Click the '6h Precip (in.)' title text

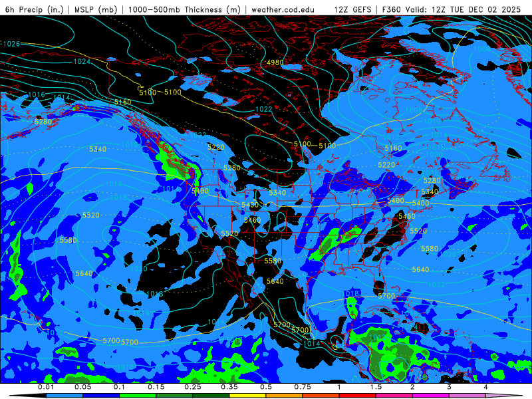pyautogui.click(x=35, y=9)
